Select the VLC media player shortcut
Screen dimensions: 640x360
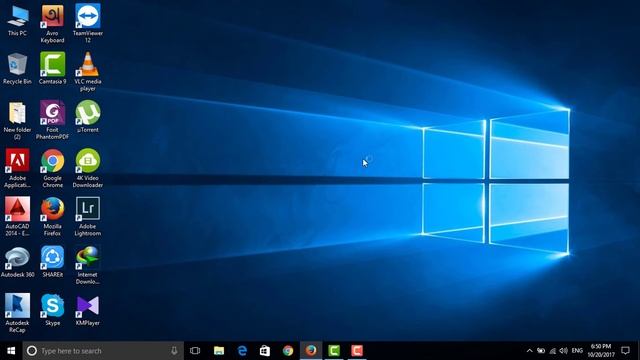[x=88, y=72]
